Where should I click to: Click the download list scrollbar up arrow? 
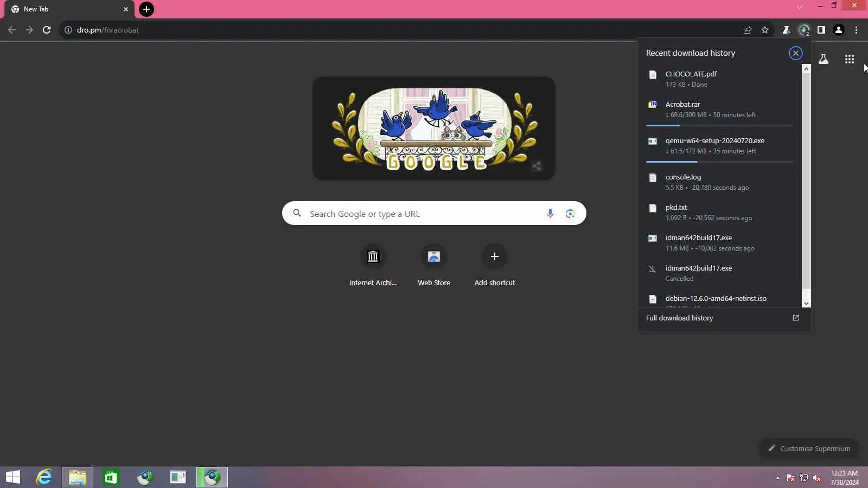(807, 69)
